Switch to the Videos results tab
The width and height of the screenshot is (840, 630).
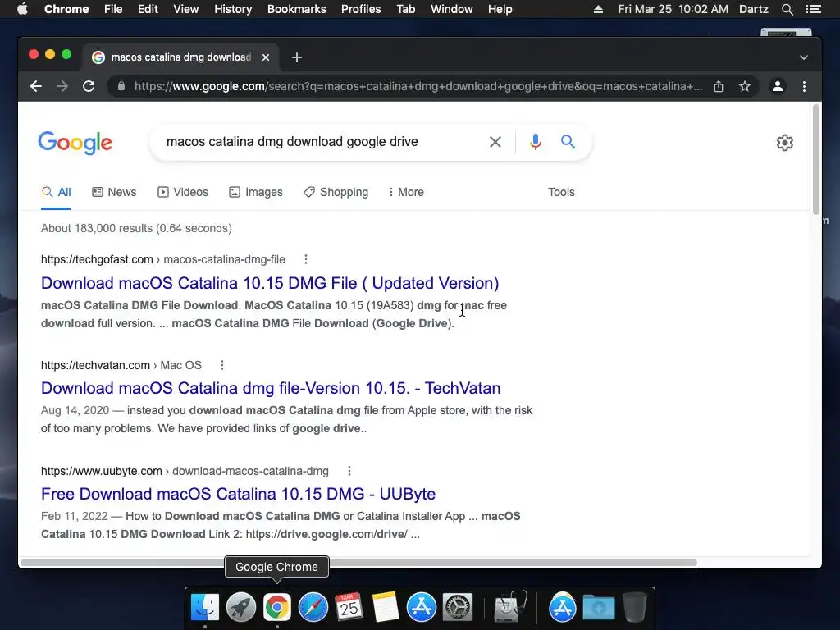click(183, 192)
